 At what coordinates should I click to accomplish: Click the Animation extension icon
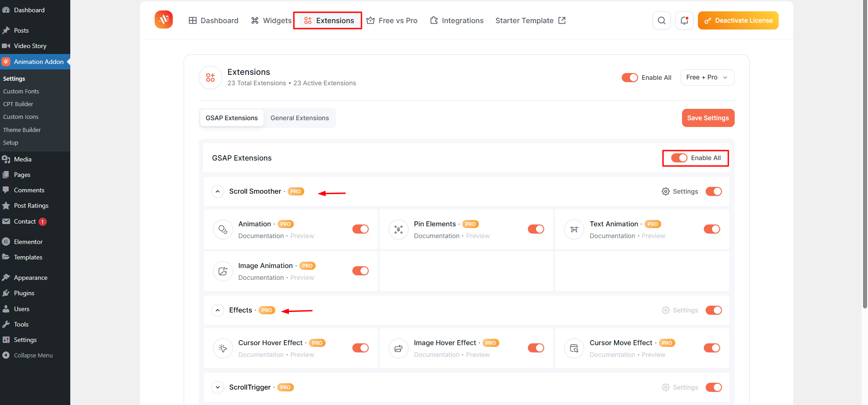click(x=223, y=229)
